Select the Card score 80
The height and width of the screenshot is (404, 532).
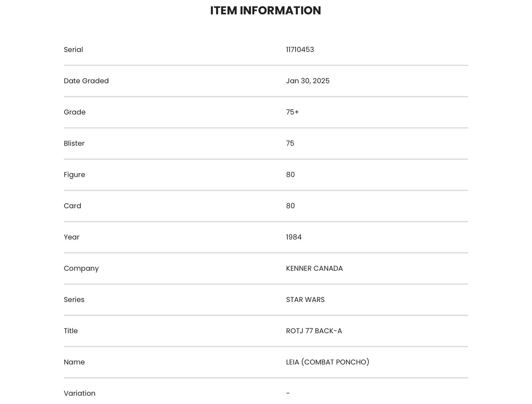point(290,206)
